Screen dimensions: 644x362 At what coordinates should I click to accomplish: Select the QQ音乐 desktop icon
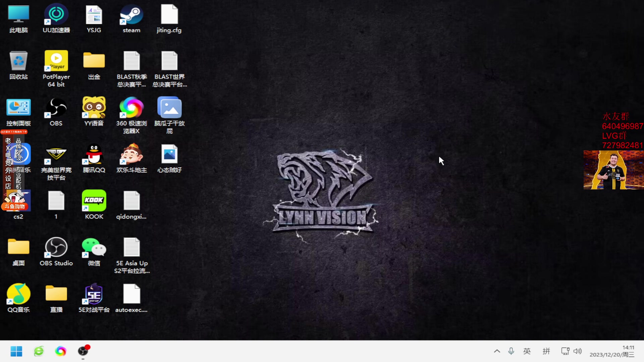(x=18, y=294)
